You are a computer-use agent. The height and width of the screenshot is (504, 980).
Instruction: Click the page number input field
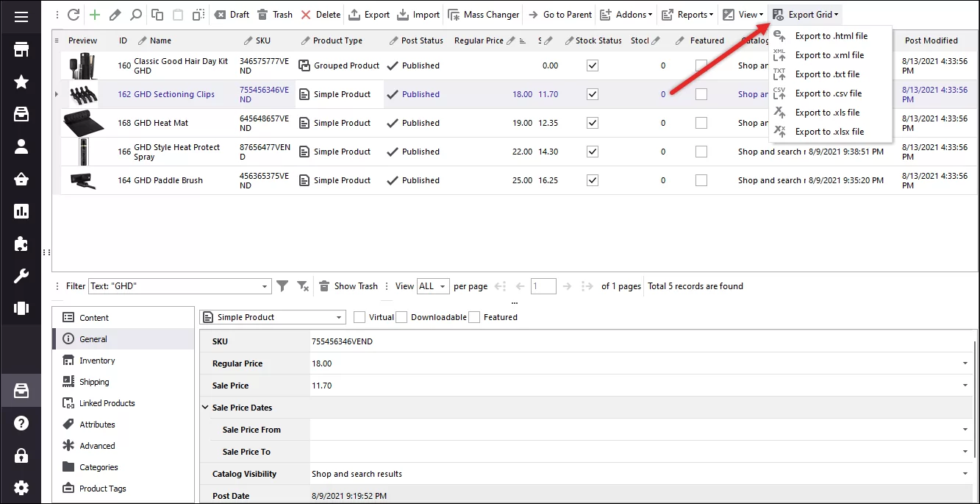click(543, 286)
